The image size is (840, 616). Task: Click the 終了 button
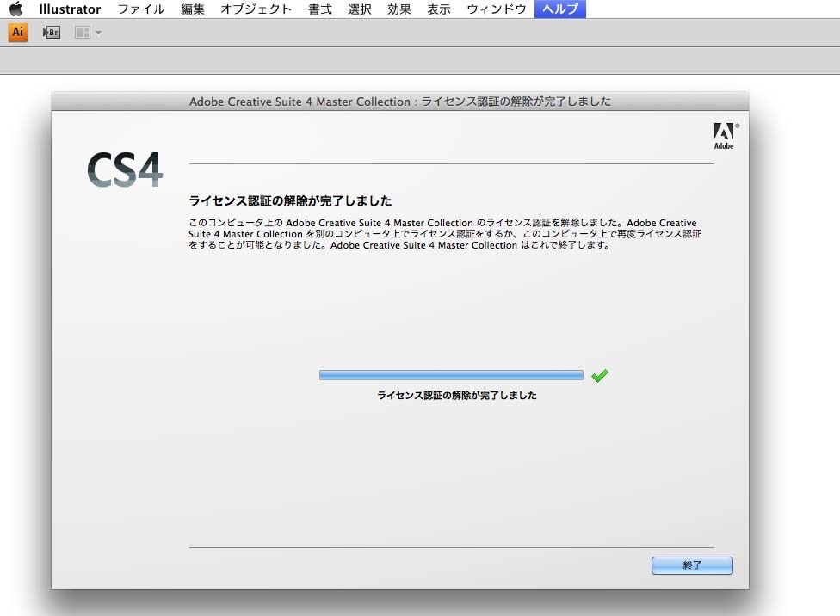click(x=691, y=565)
